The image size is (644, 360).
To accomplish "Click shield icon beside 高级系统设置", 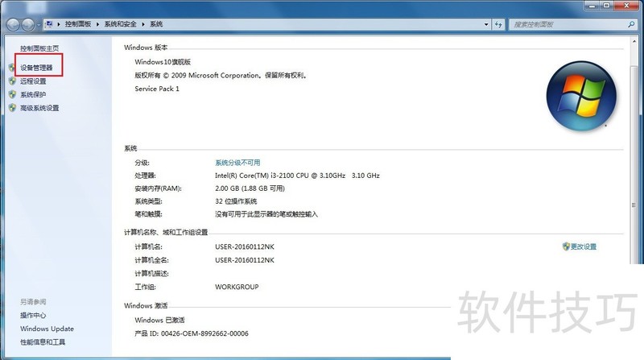I will tap(12, 108).
